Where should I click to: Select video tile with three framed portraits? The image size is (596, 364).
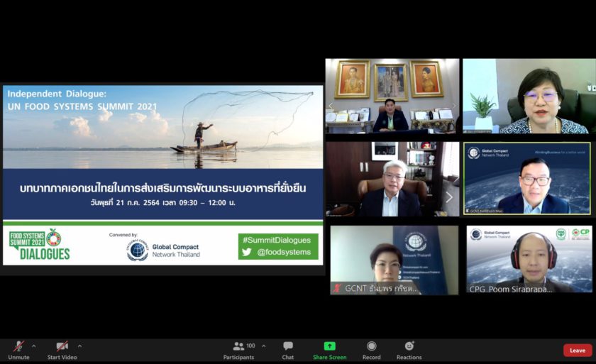pos(392,96)
